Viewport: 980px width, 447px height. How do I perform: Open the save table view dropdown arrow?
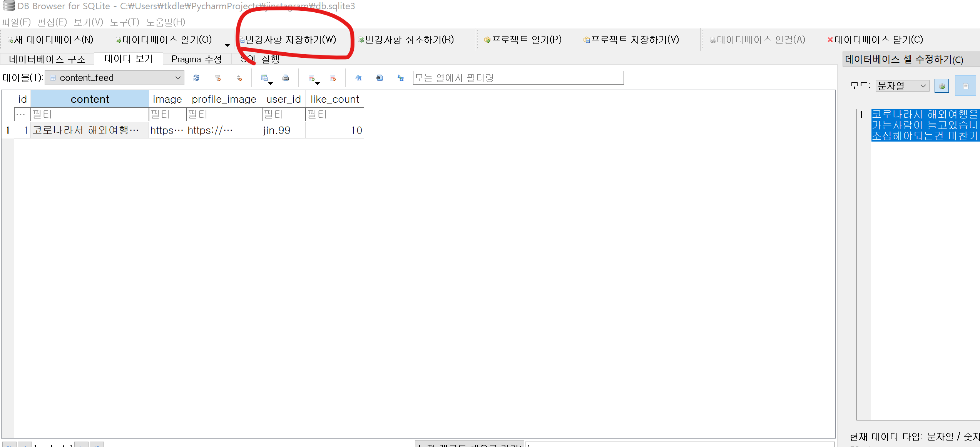[271, 83]
